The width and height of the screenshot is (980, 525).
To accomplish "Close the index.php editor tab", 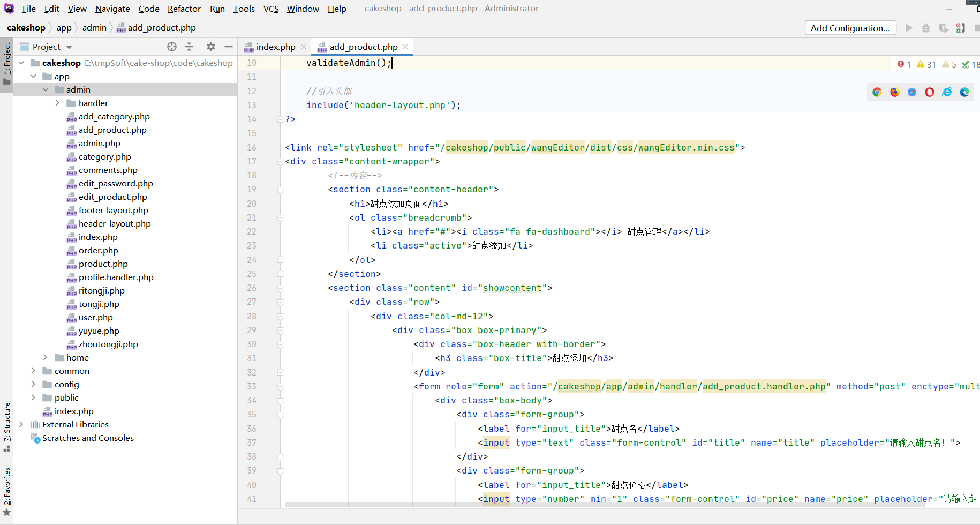I will tap(304, 47).
